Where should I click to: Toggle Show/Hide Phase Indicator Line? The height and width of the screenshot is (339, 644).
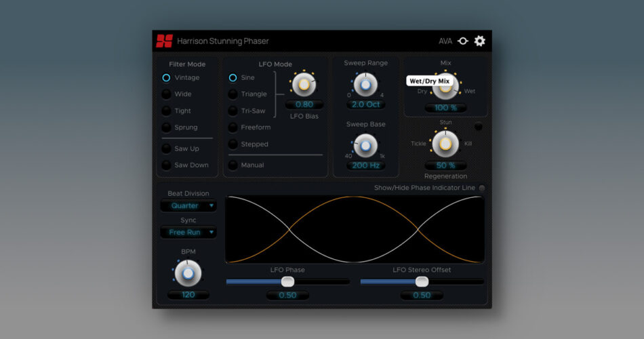tap(482, 188)
